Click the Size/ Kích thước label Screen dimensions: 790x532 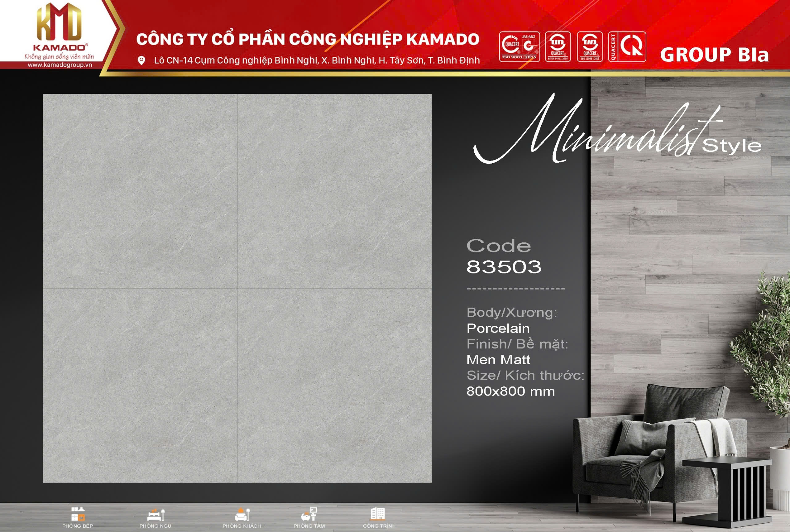pos(526,376)
